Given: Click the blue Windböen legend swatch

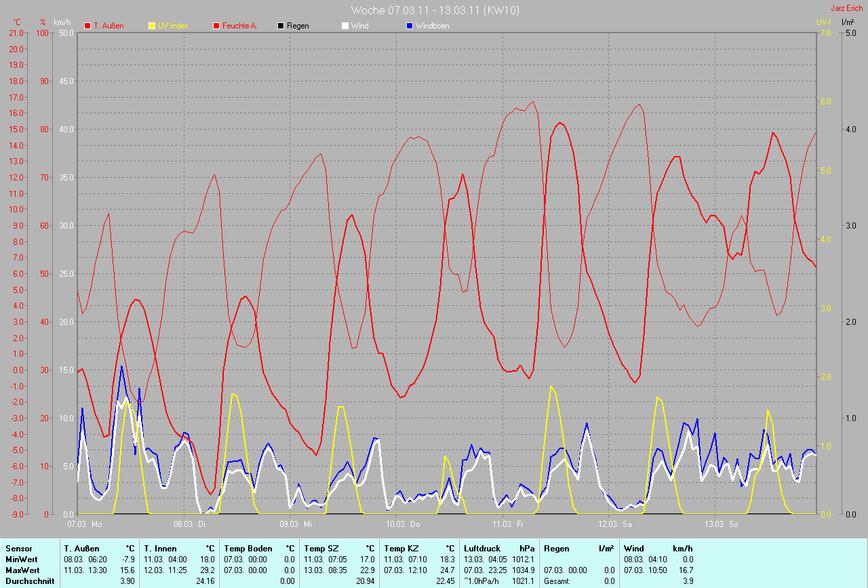Looking at the screenshot, I should [x=410, y=26].
